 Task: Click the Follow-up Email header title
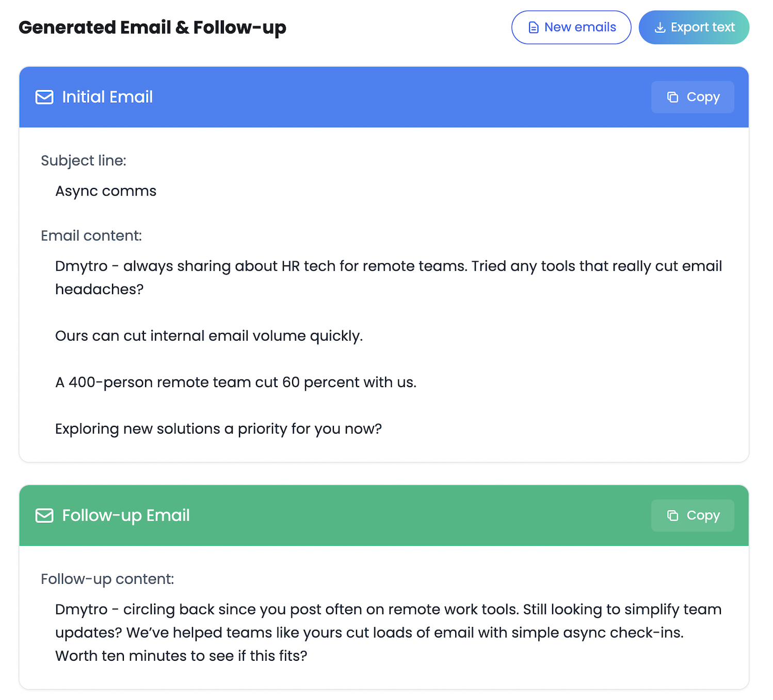pyautogui.click(x=126, y=515)
